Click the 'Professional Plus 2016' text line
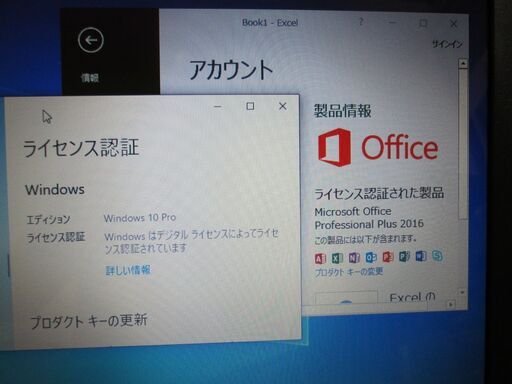 click(x=369, y=224)
